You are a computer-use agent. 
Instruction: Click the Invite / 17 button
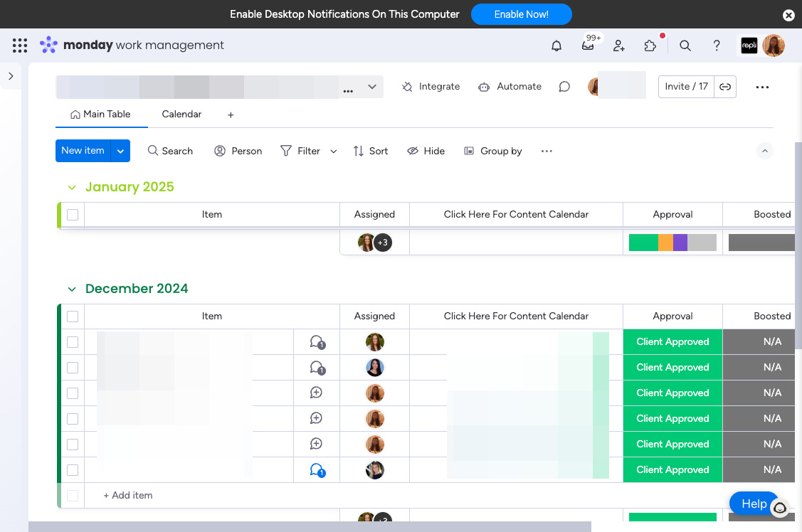[687, 87]
